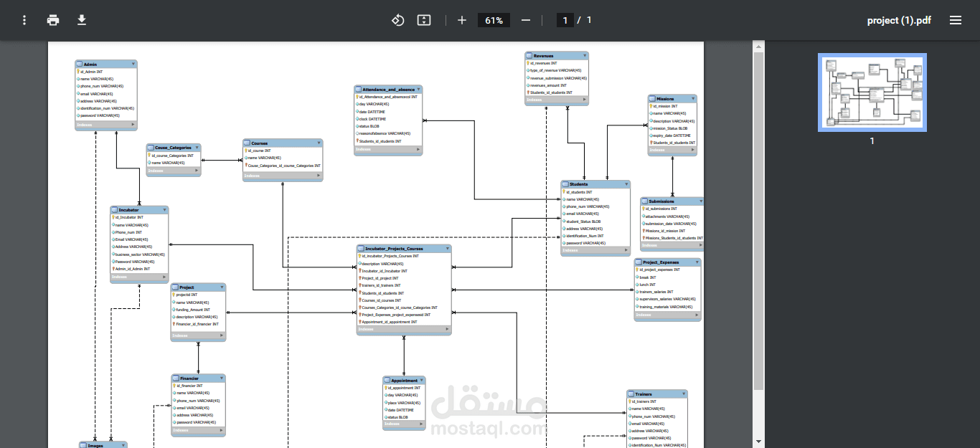Select the current page number field
Viewport: 980px width, 448px height.
(x=565, y=20)
